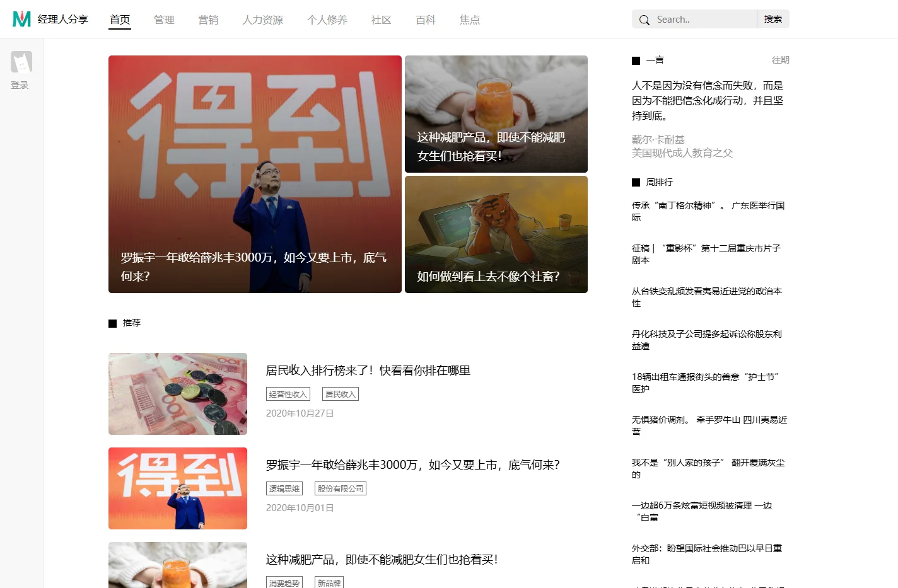Select the 逻辑思维 tag

click(x=284, y=488)
